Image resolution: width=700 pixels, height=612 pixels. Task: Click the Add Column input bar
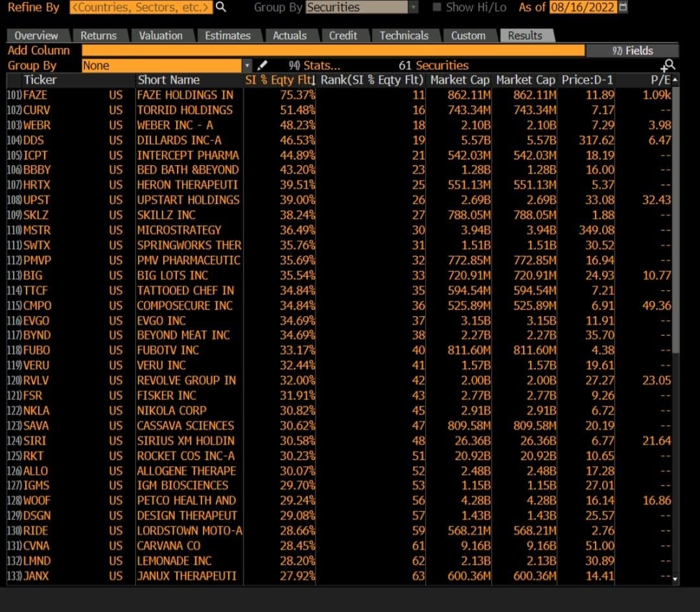[x=333, y=51]
